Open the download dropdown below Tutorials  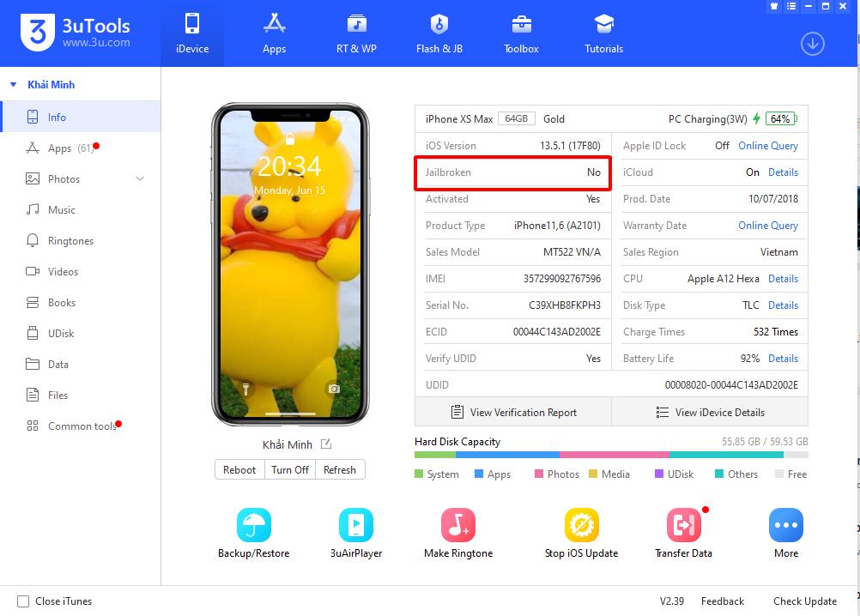click(812, 43)
